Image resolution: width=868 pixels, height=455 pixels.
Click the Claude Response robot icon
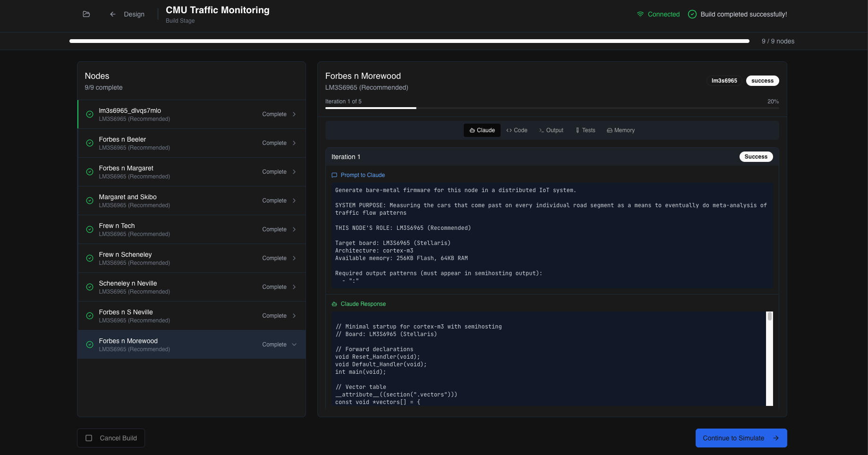click(334, 304)
